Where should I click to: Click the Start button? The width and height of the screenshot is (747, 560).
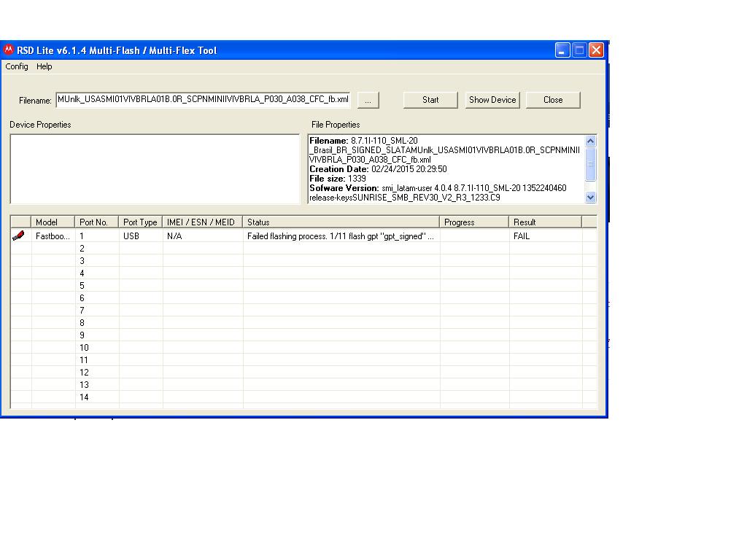point(430,100)
